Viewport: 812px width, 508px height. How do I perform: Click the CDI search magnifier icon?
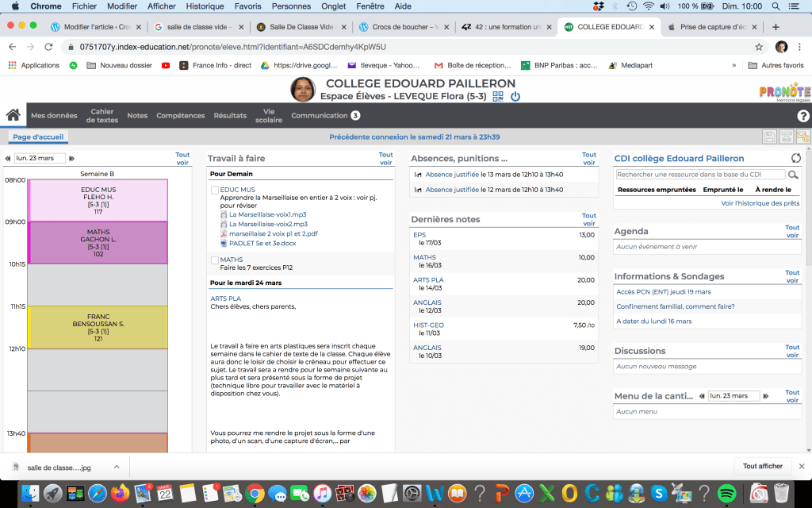pyautogui.click(x=793, y=174)
